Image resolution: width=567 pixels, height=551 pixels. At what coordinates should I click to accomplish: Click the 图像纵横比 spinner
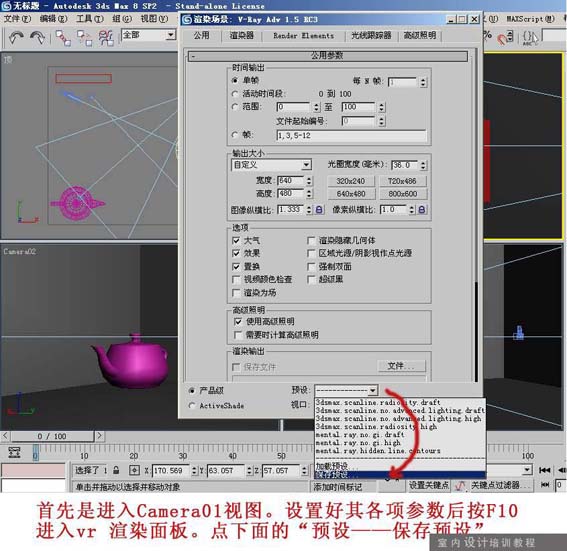[x=309, y=210]
